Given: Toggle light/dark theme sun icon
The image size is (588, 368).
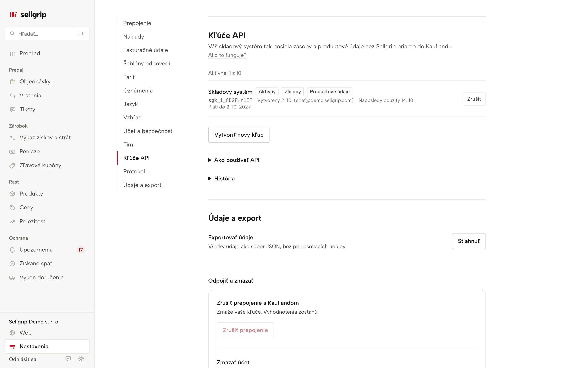Looking at the screenshot, I should coord(81,359).
